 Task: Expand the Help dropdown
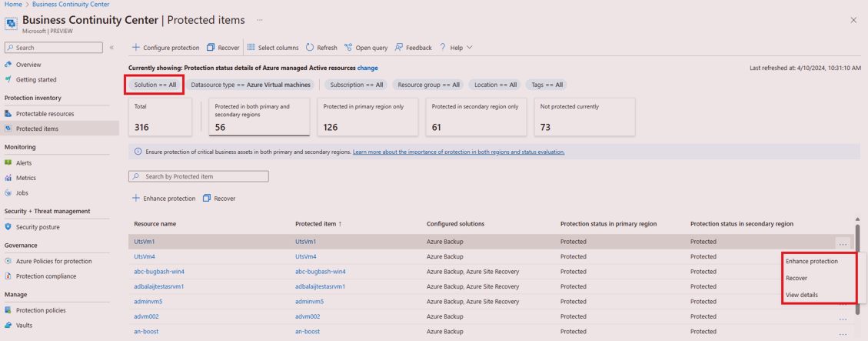(x=456, y=48)
